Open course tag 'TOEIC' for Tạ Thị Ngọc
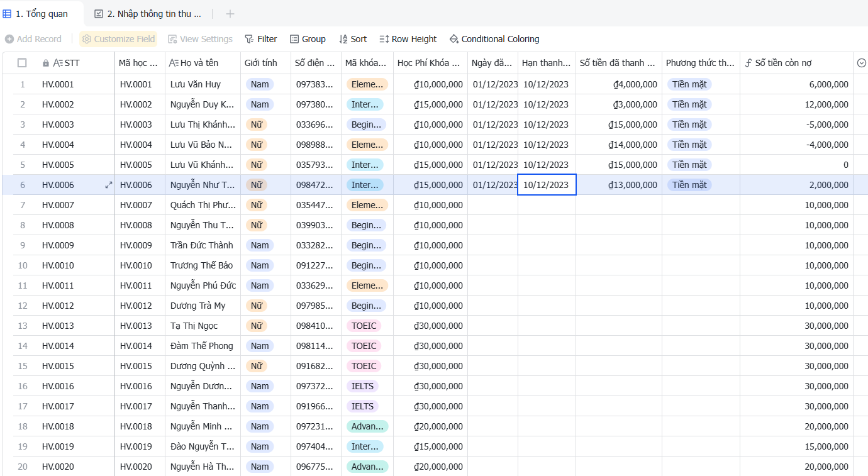 point(364,326)
